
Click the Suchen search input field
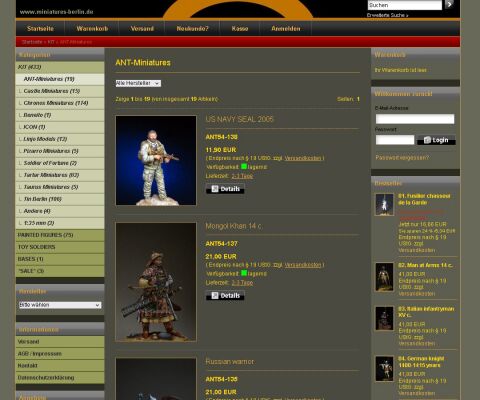(405, 5)
